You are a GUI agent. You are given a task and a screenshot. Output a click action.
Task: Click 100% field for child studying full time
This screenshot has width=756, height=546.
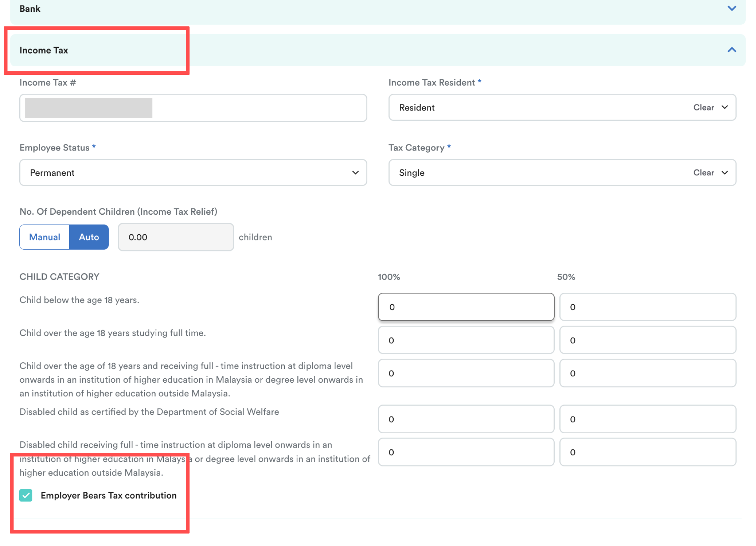(466, 340)
